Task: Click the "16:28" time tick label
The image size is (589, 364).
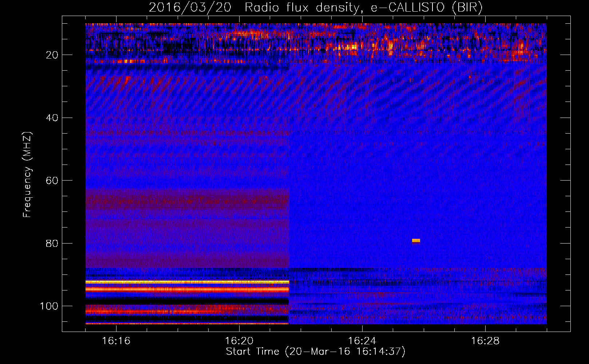Action: [485, 341]
